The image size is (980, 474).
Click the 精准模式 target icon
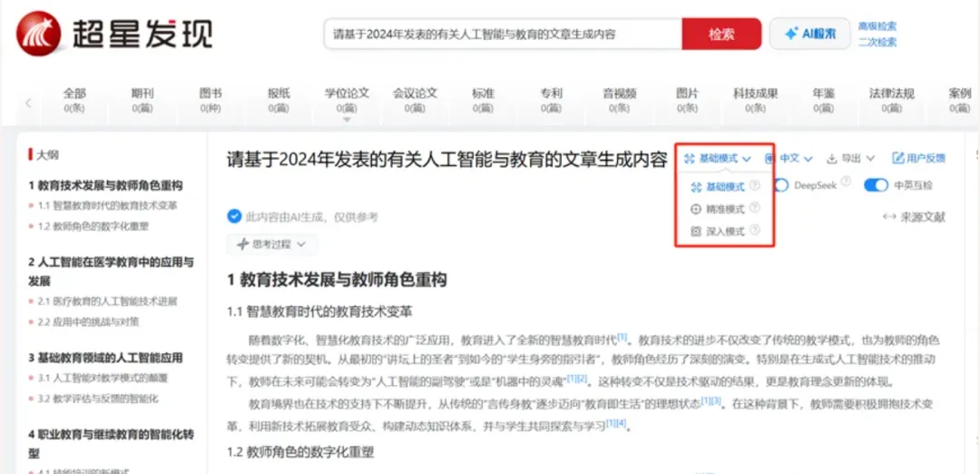[x=696, y=209]
